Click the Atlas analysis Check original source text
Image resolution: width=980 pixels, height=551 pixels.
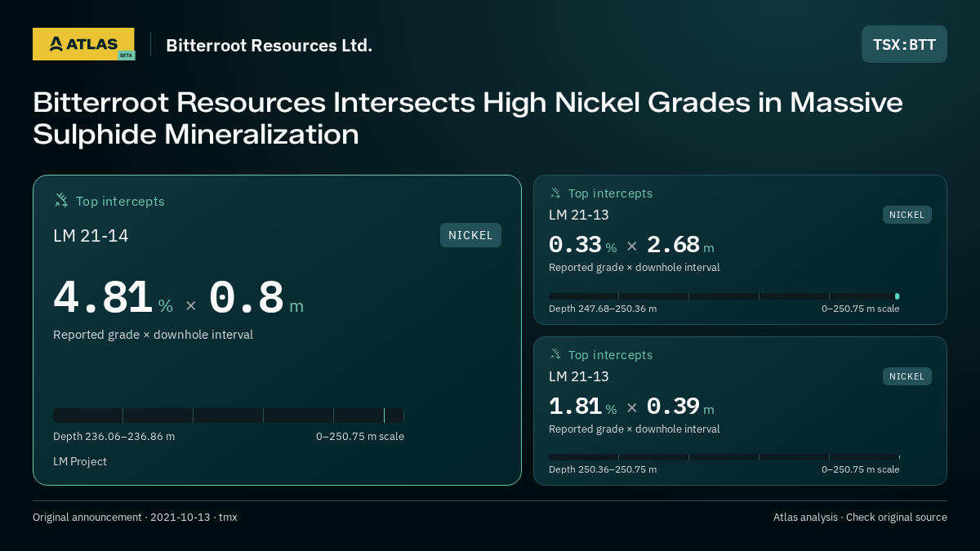(x=860, y=518)
